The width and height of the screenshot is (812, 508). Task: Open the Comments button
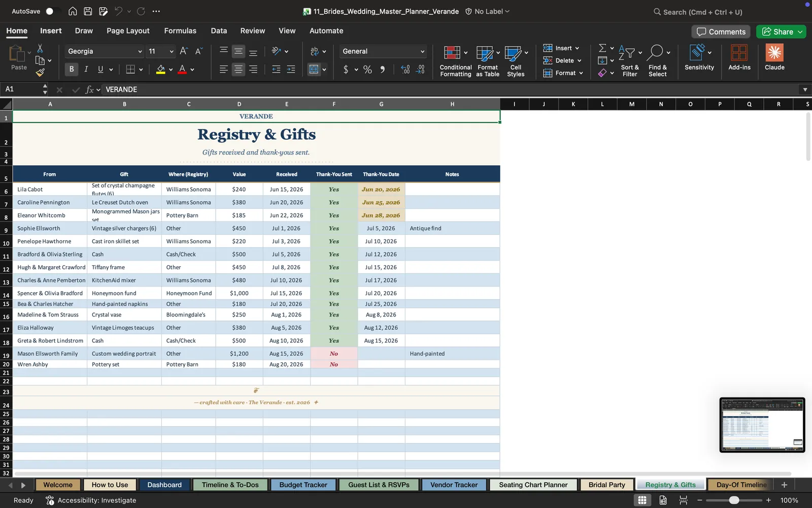721,31
